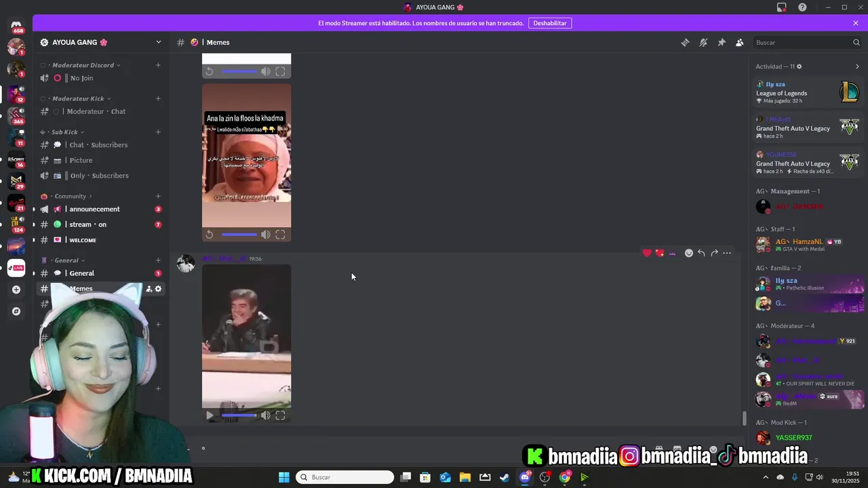
Task: Add a channel to General category
Action: click(158, 260)
